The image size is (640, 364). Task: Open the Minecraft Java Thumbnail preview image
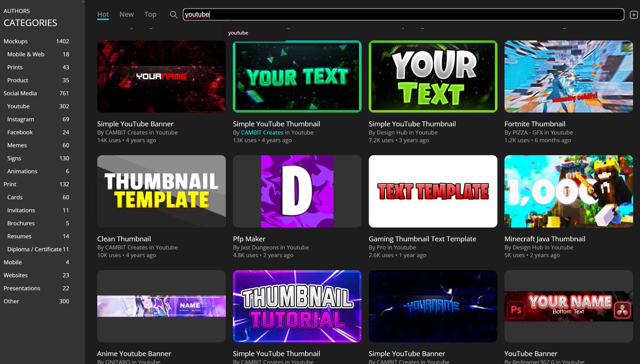(569, 191)
